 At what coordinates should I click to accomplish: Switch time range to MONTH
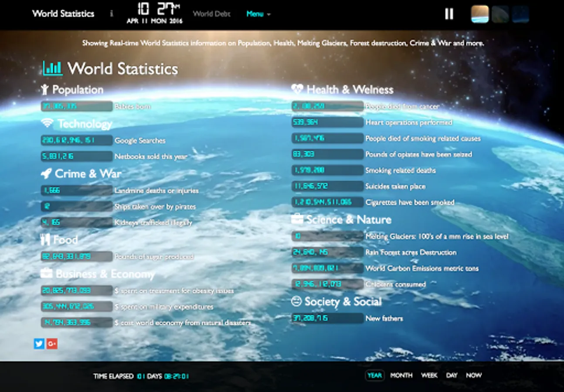(x=401, y=375)
